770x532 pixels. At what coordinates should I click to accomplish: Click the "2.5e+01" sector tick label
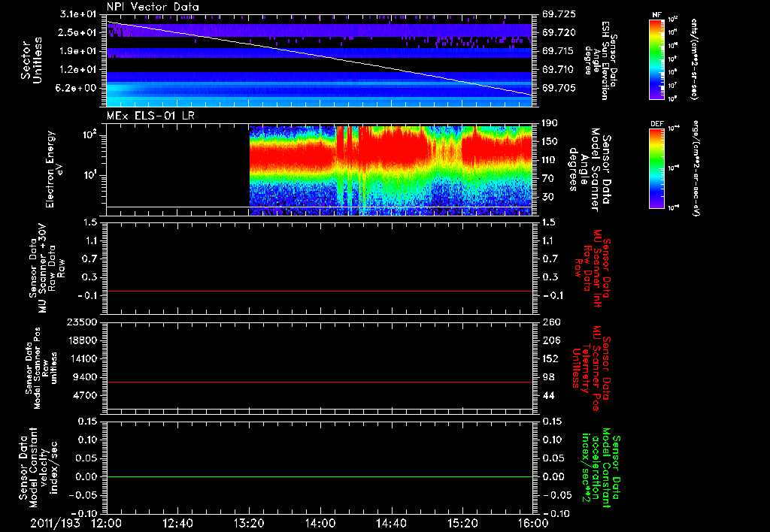[x=78, y=32]
